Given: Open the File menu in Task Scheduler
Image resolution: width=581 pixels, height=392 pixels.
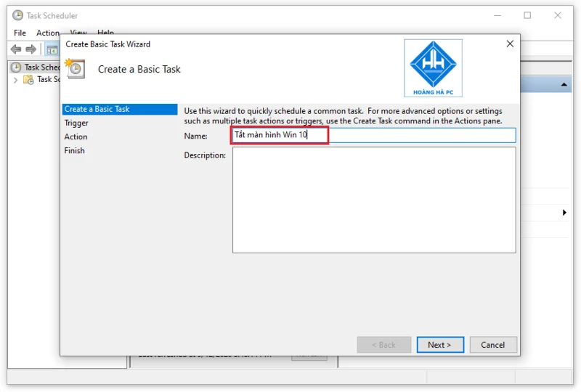Looking at the screenshot, I should tap(20, 33).
